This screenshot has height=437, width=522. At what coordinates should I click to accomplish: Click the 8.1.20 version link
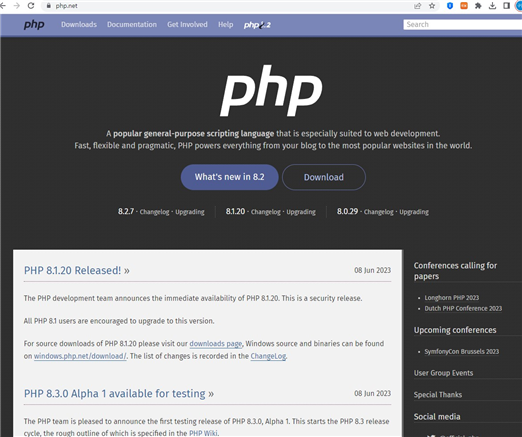(x=235, y=211)
